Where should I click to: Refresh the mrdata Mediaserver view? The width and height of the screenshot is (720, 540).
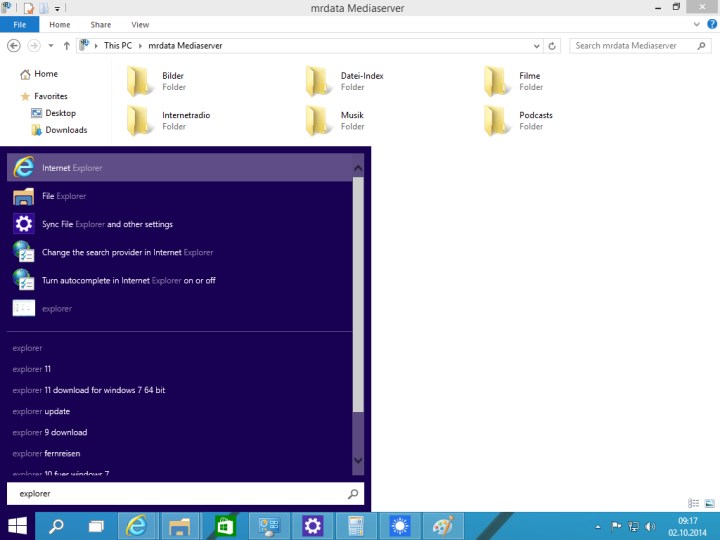[552, 46]
